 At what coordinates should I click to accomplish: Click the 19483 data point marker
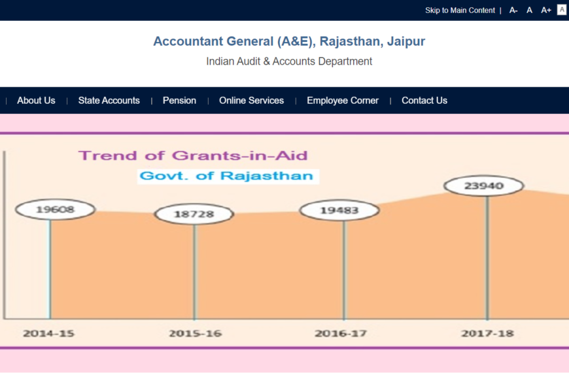(339, 210)
